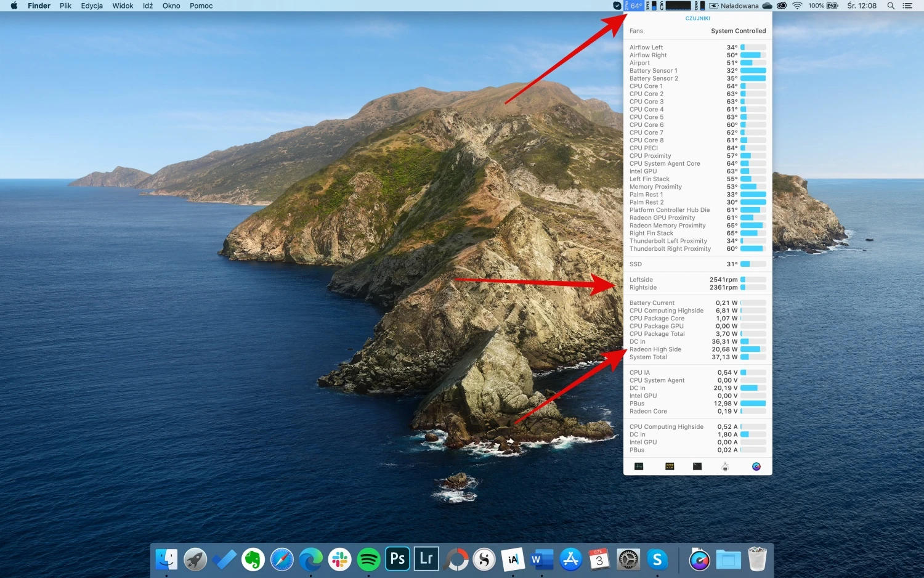The height and width of the screenshot is (578, 924).
Task: Select the Leftside fan speed row
Action: (698, 280)
